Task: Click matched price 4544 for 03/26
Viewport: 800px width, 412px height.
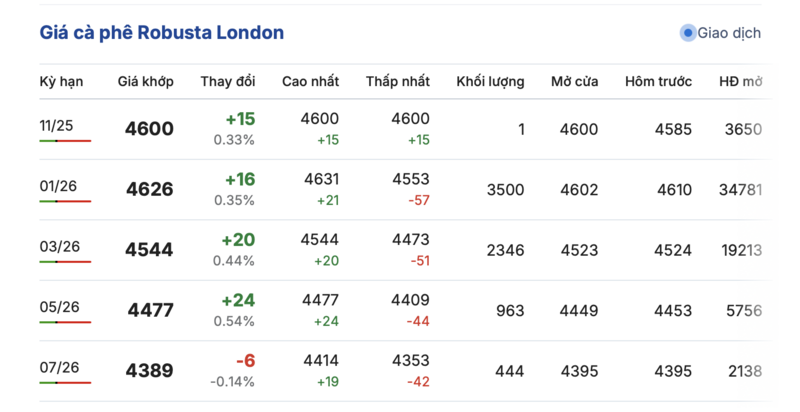Action: pyautogui.click(x=149, y=250)
